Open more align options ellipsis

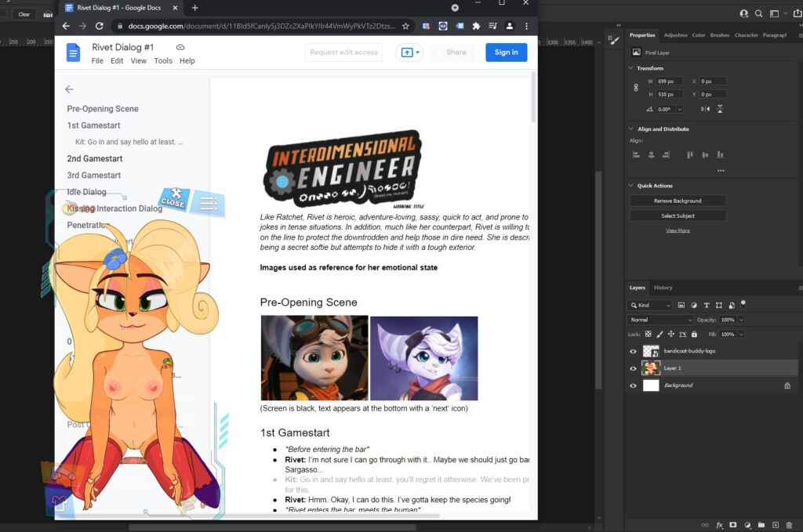click(x=721, y=170)
